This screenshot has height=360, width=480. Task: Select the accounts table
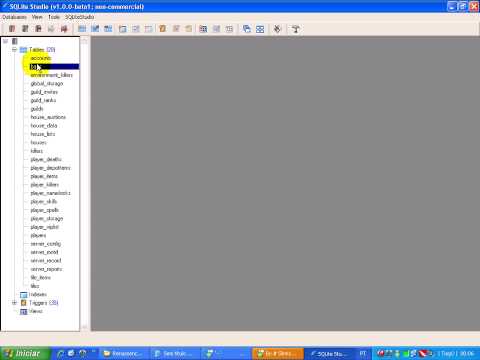41,58
